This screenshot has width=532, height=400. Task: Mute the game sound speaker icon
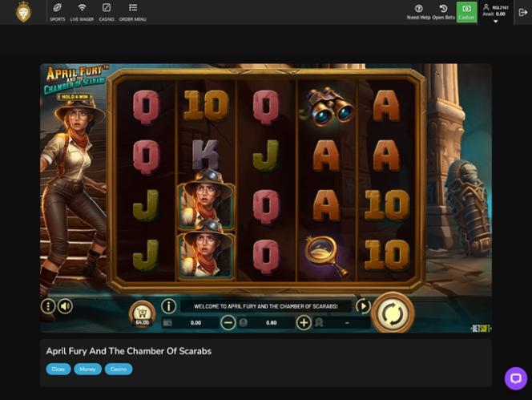(x=65, y=306)
